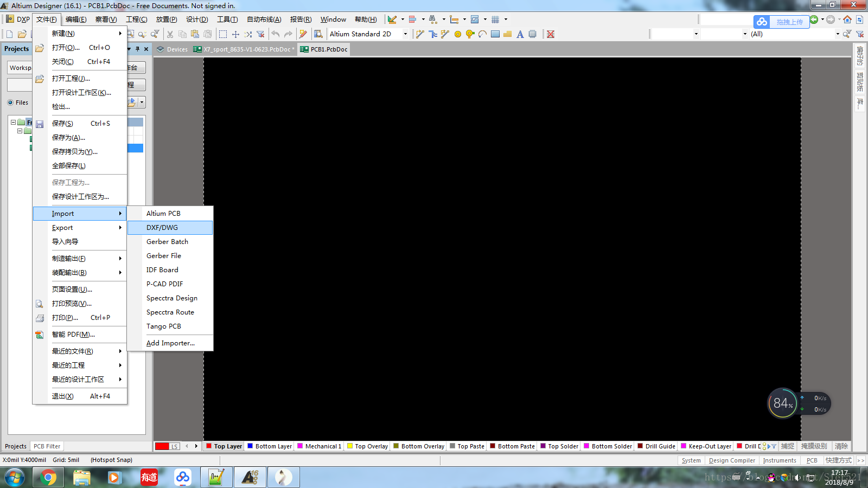This screenshot has height=488, width=868.
Task: Click the place string A icon
Action: click(x=520, y=34)
